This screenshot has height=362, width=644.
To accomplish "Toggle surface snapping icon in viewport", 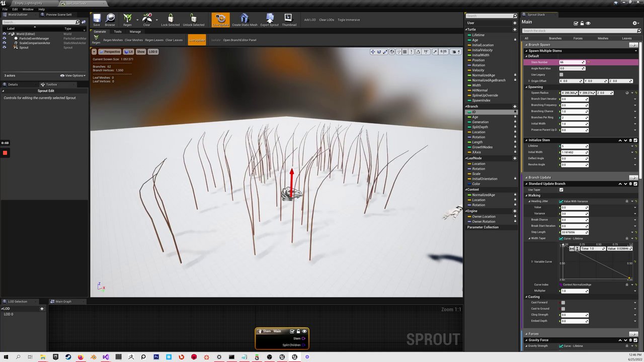I will (398, 52).
